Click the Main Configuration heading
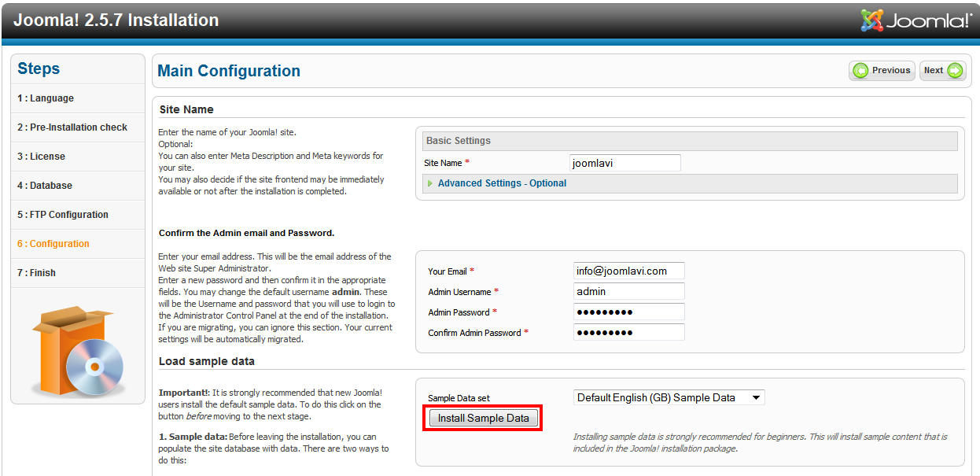Viewport: 980px width, 476px height. pyautogui.click(x=229, y=71)
